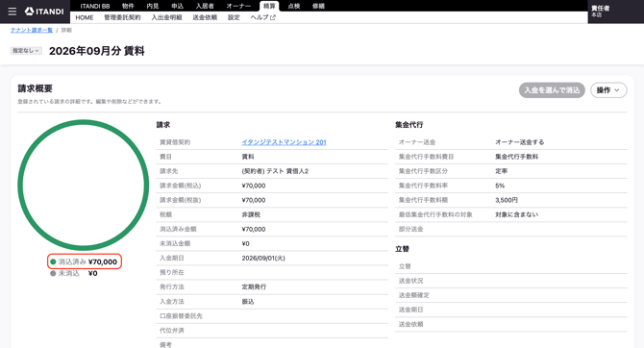644x348 pixels.
Task: Click the 集金代行手数料率 value 5%
Action: pyautogui.click(x=500, y=186)
